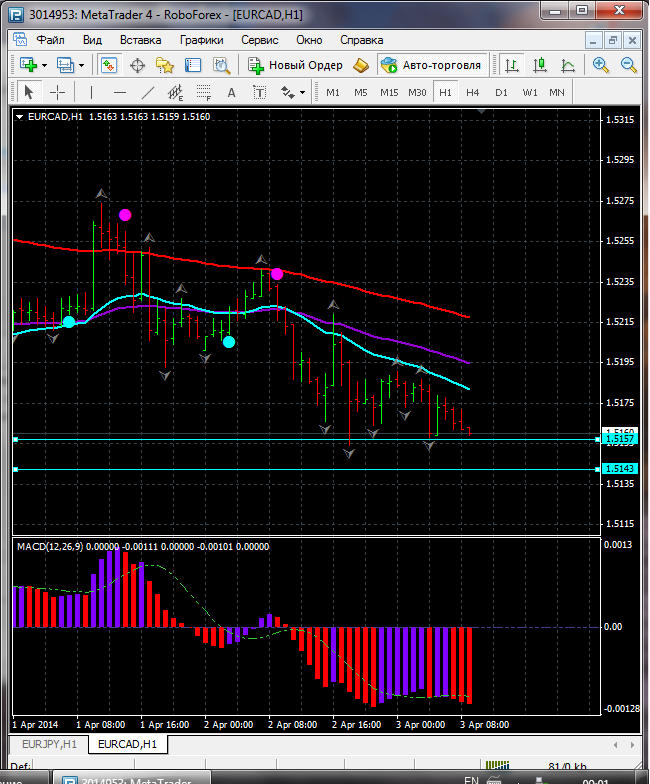Open the Вставка menu
The height and width of the screenshot is (784, 650).
tap(140, 40)
